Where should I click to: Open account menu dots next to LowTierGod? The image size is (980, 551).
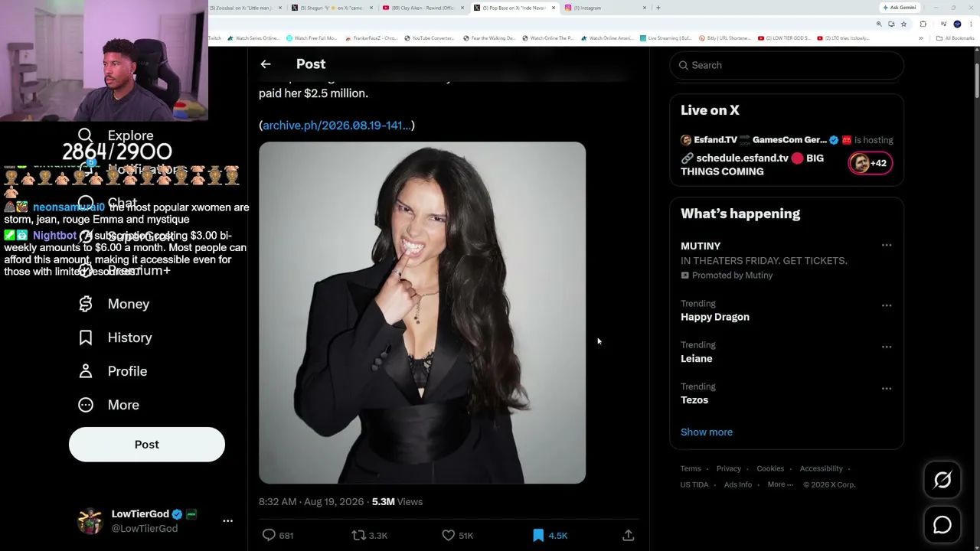tap(227, 520)
